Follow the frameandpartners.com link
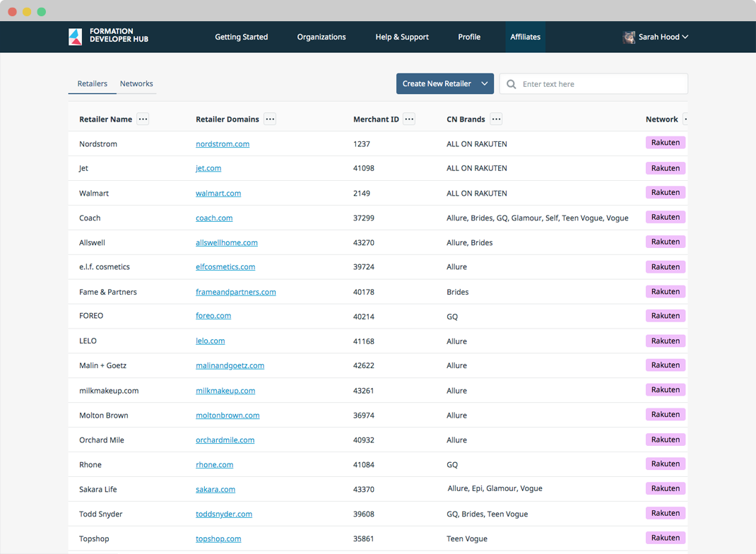This screenshot has height=554, width=756. 236,292
